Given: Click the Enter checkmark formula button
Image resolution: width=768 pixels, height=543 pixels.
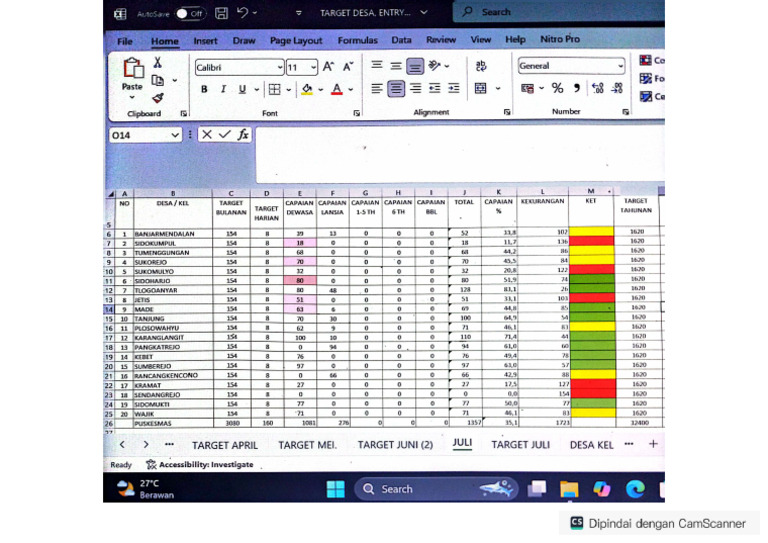Looking at the screenshot, I should pos(225,134).
